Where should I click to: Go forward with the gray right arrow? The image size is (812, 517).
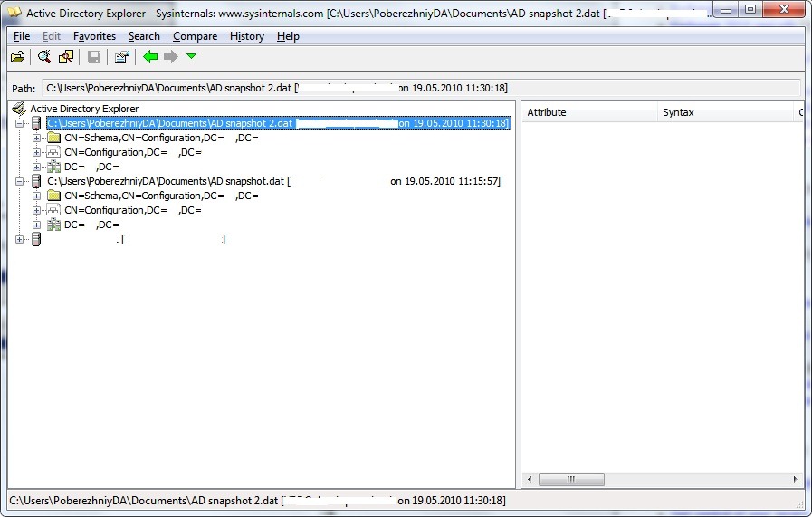click(170, 56)
